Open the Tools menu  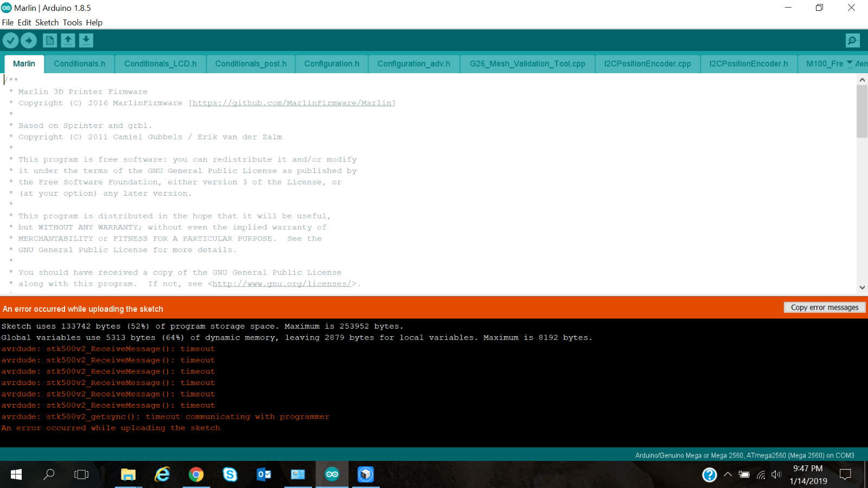tap(72, 22)
